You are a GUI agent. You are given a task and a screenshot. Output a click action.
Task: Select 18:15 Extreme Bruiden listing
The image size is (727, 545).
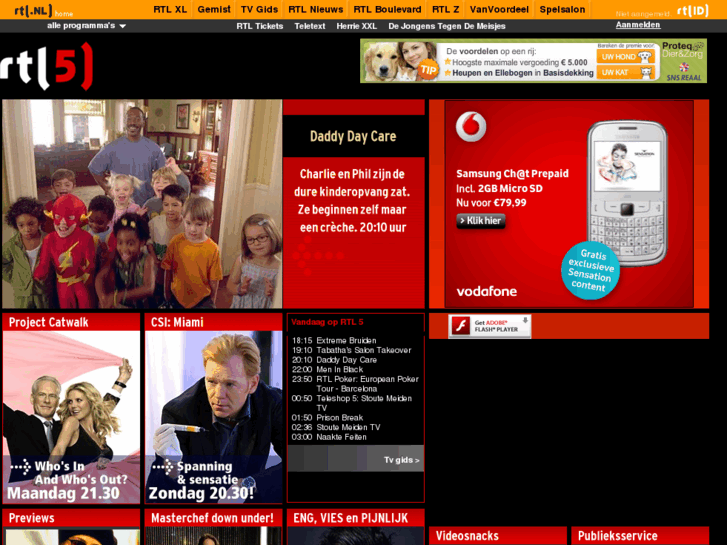[x=334, y=340]
